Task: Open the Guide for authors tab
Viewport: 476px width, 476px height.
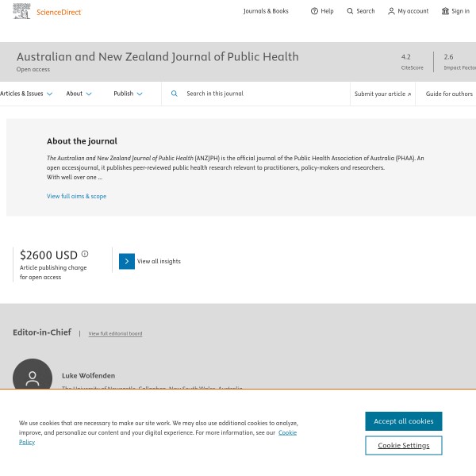Action: click(x=449, y=94)
